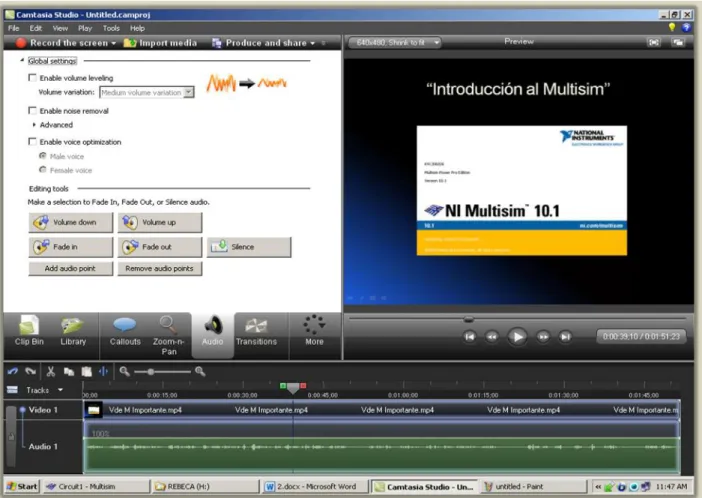
Task: Click the split clip icon in timeline toolbar
Action: coord(103,371)
